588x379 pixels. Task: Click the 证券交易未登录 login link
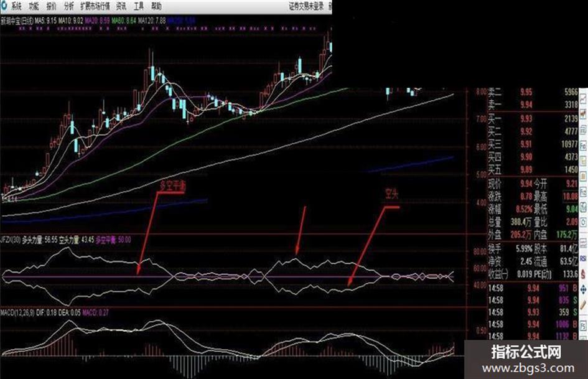[306, 6]
